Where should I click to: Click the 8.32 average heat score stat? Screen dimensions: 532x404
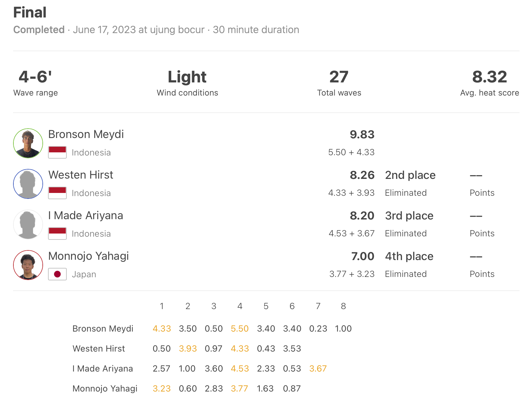pyautogui.click(x=490, y=77)
